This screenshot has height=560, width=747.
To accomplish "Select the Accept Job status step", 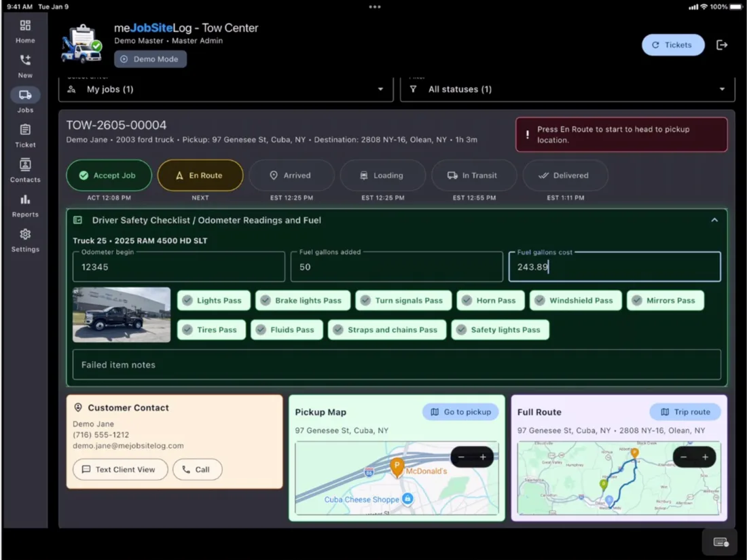I will (109, 175).
